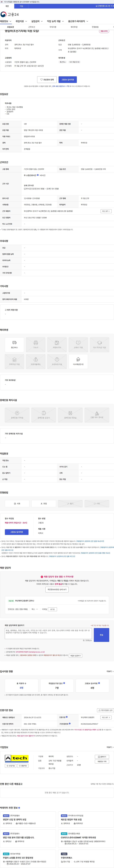
Task: Click the 모성보호시설 icon
Action: [x=57, y=362]
